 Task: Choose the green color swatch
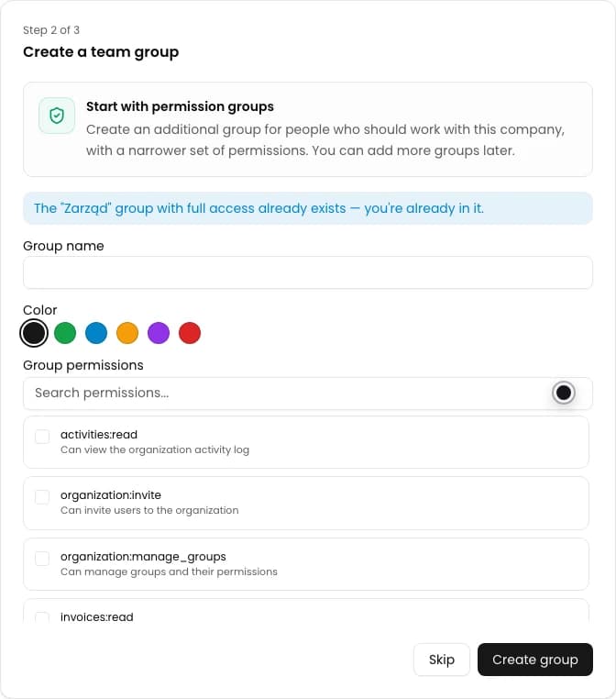click(x=65, y=333)
